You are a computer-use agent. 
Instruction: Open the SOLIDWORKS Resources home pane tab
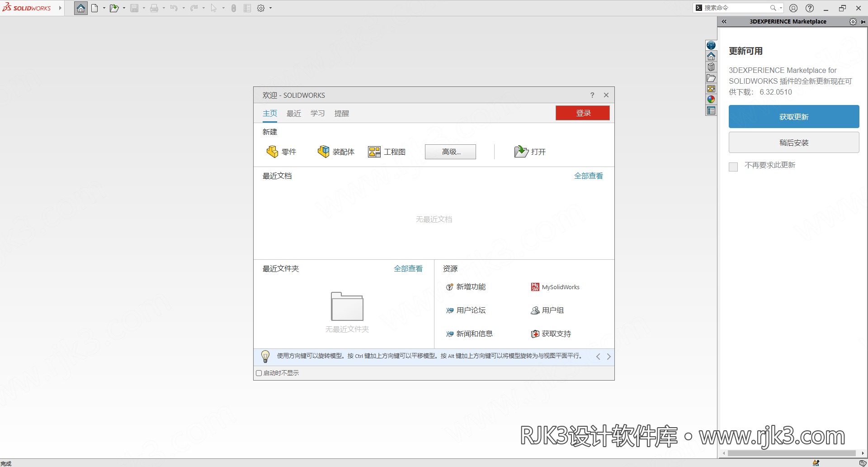(711, 56)
